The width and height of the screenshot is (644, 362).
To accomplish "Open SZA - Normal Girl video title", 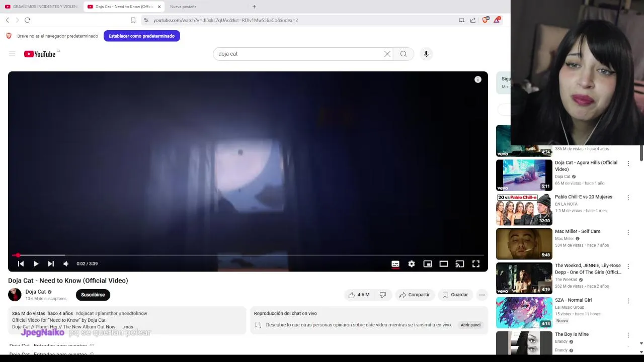I will (573, 300).
